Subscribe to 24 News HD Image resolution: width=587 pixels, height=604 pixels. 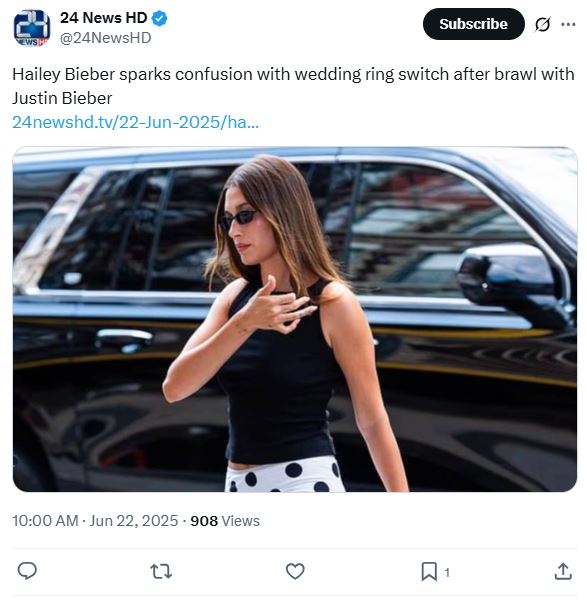click(473, 24)
